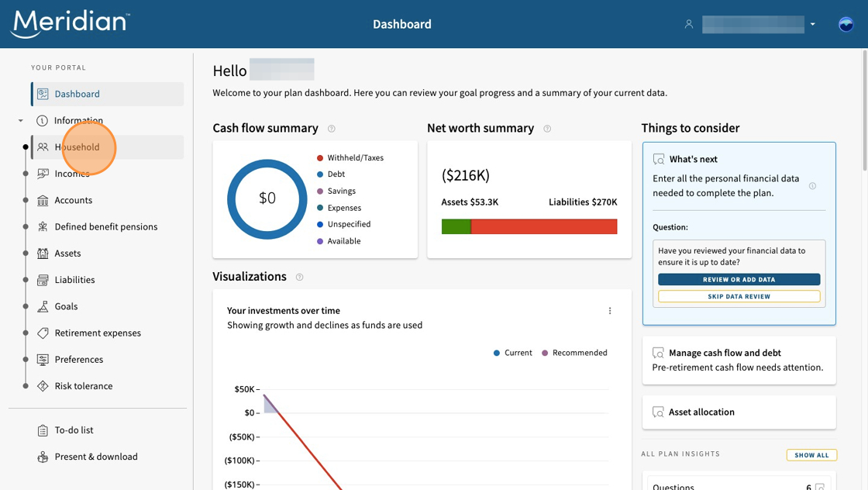Open the Accounts menu item label
The width and height of the screenshot is (868, 490).
pos(74,201)
